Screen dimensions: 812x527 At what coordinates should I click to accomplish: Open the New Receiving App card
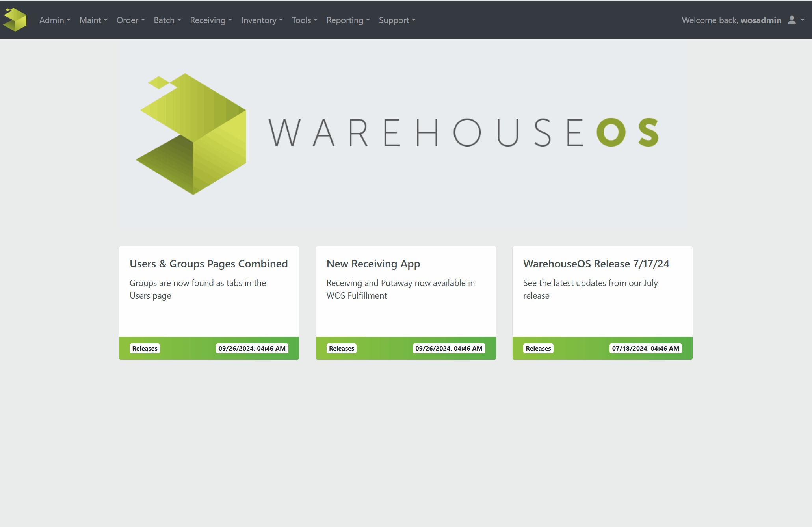click(x=373, y=263)
